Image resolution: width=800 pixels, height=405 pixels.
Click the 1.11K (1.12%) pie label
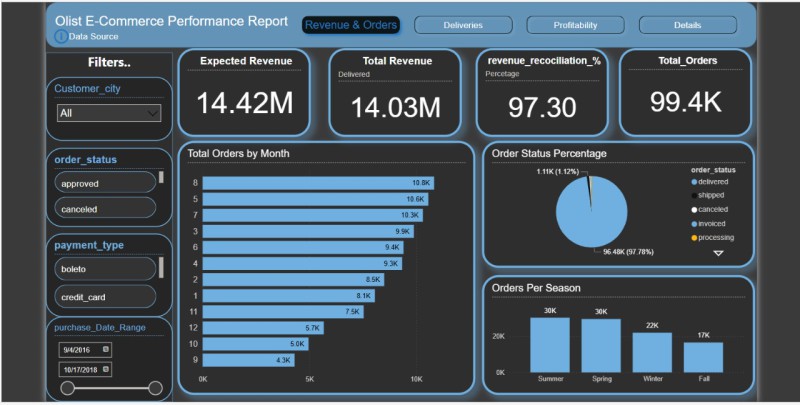(558, 172)
